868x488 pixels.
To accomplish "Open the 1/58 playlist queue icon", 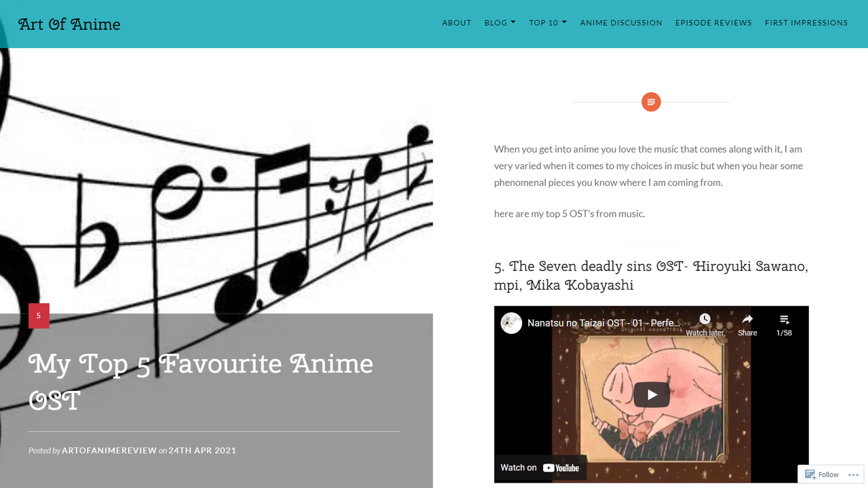I will click(x=784, y=319).
